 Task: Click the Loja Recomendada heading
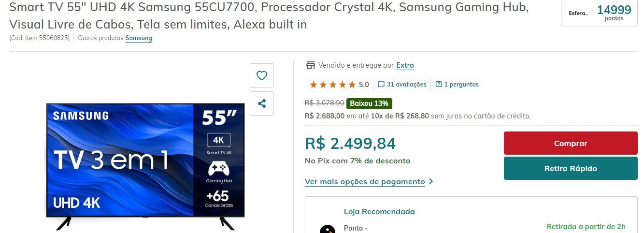(379, 212)
